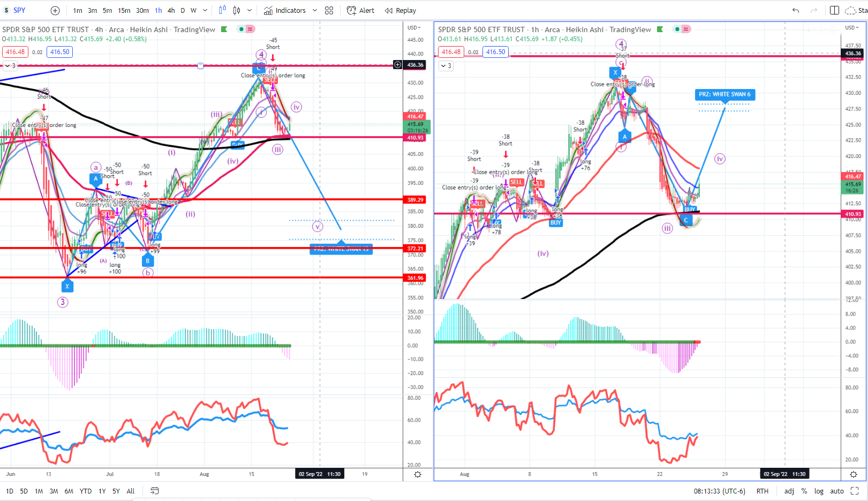Screen dimensions: 868x501
Task: Set date range to All
Action: (x=131, y=491)
